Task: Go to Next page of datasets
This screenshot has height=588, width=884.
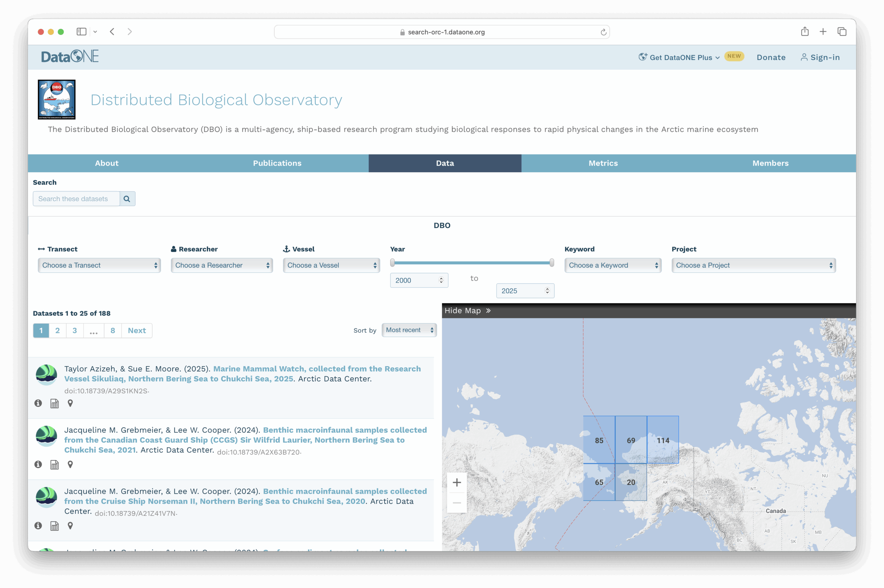Action: tap(137, 330)
